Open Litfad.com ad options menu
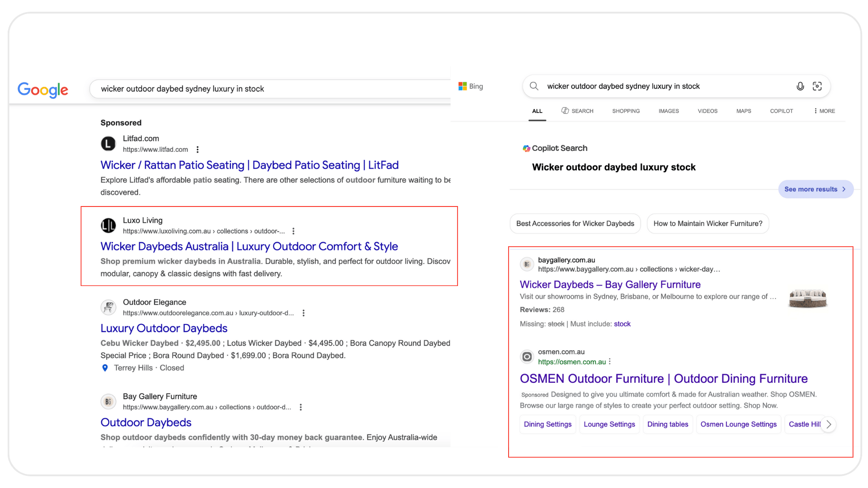The width and height of the screenshot is (868, 488). [198, 150]
